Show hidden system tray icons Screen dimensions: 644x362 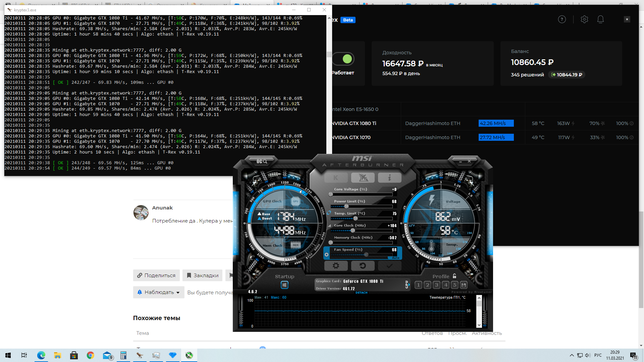(x=572, y=355)
